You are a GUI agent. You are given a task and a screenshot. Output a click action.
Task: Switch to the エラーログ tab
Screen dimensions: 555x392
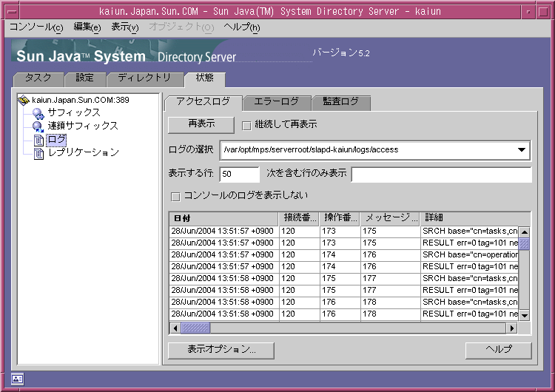pos(277,103)
